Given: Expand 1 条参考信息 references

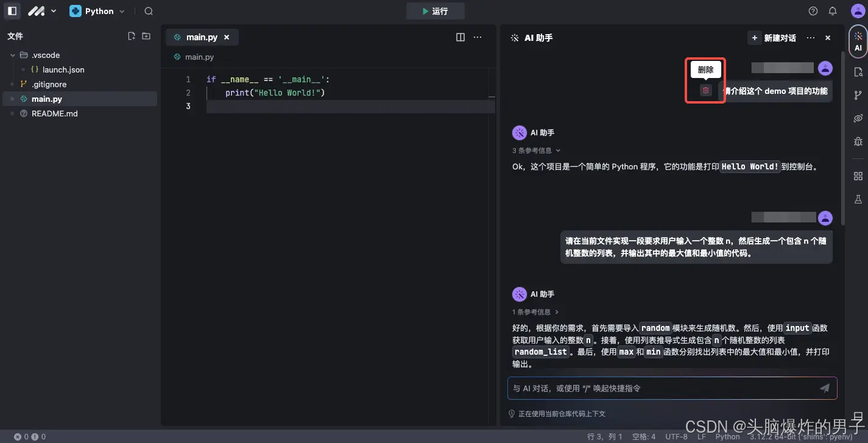Looking at the screenshot, I should click(535, 311).
